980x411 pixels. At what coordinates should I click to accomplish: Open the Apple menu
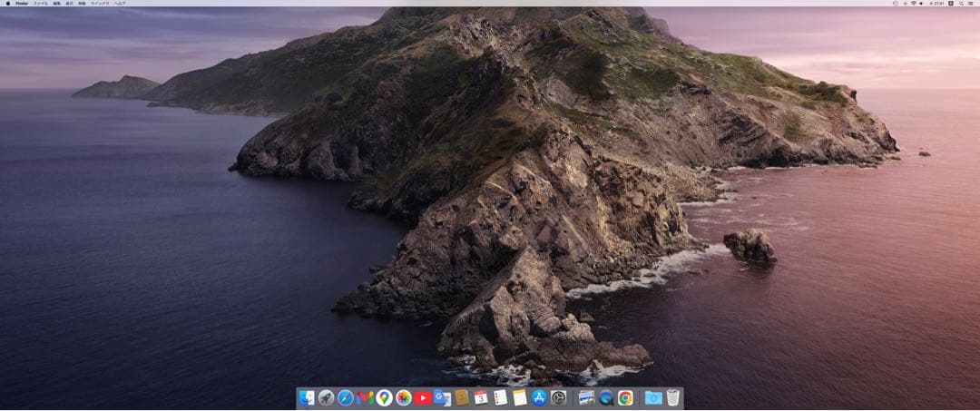(8, 3)
